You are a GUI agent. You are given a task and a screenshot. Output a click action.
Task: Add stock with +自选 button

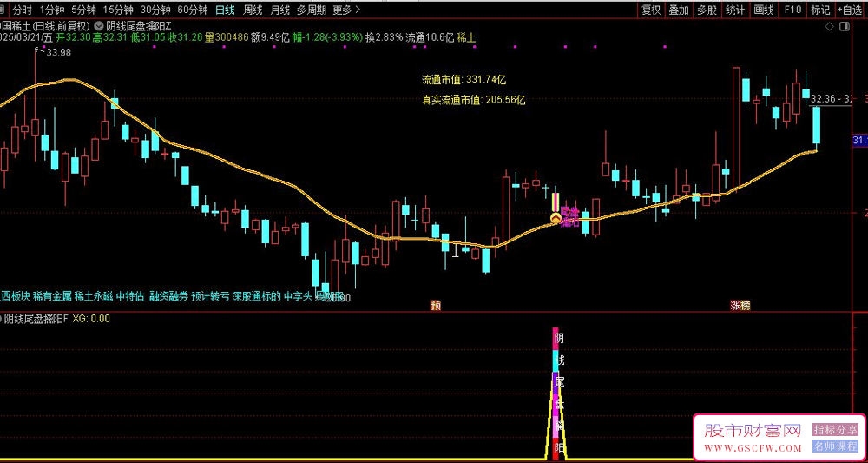(x=852, y=10)
